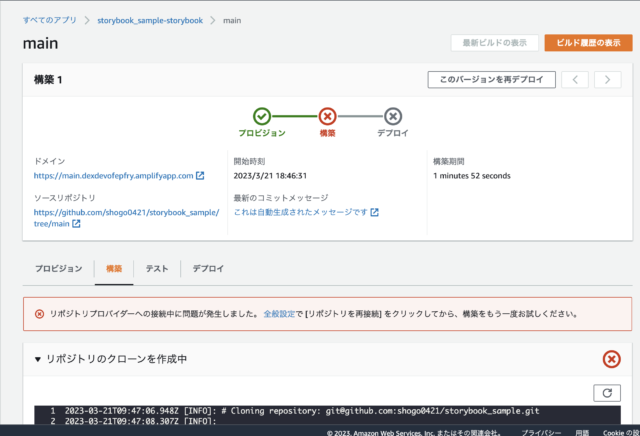The image size is (640, 436).
Task: Go to next build with right chevron
Action: (607, 80)
